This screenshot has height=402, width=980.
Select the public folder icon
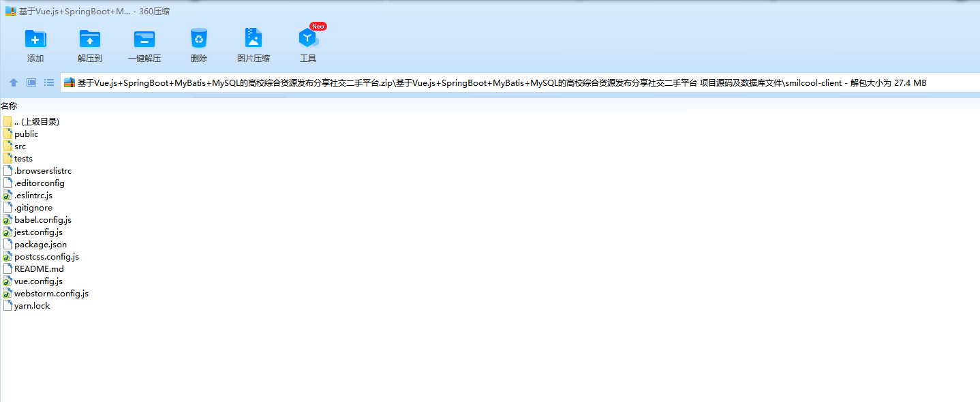(7, 134)
